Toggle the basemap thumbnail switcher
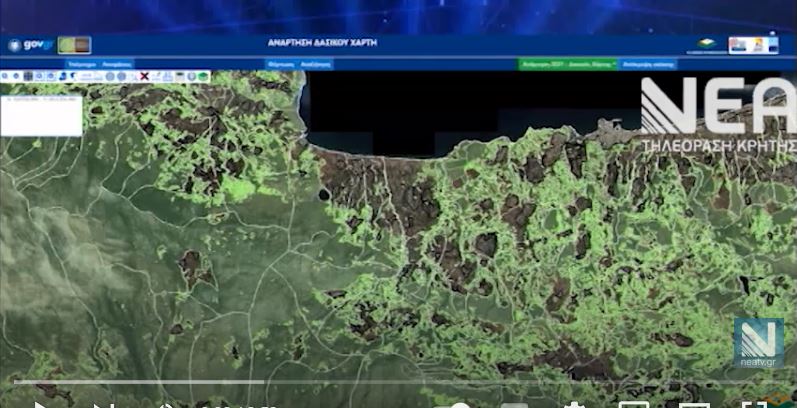This screenshot has width=797, height=408. pyautogui.click(x=74, y=45)
